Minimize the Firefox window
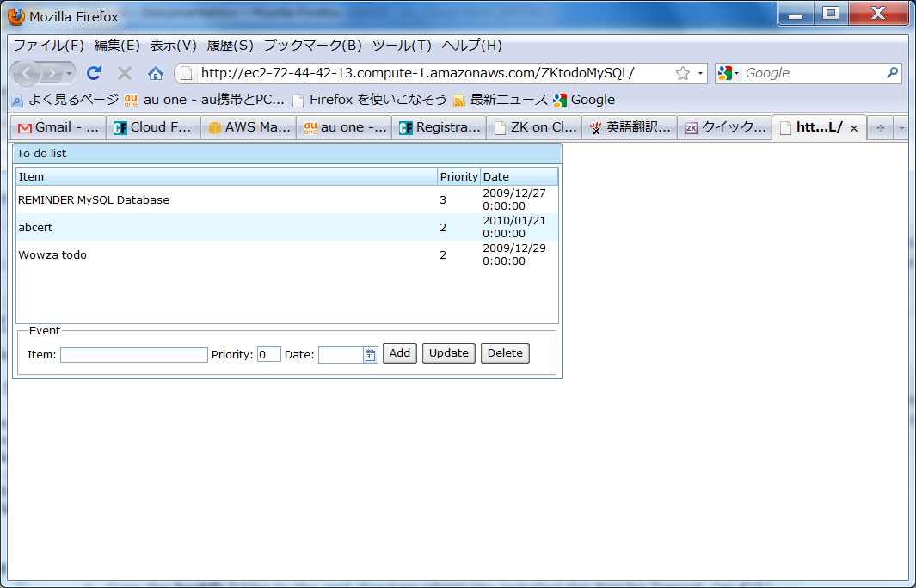 pyautogui.click(x=796, y=15)
